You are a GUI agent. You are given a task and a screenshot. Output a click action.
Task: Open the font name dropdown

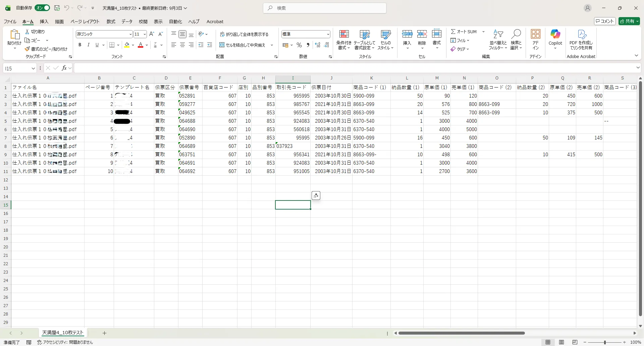[x=130, y=34]
